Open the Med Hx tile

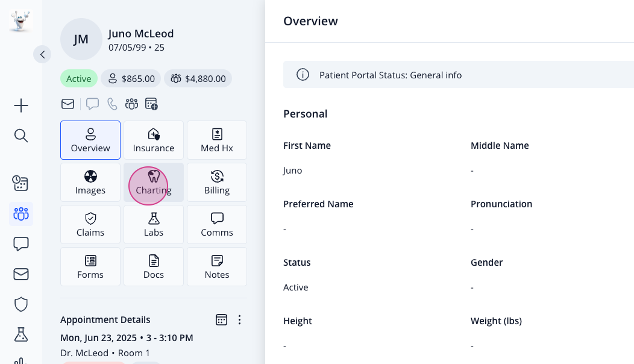(x=217, y=140)
